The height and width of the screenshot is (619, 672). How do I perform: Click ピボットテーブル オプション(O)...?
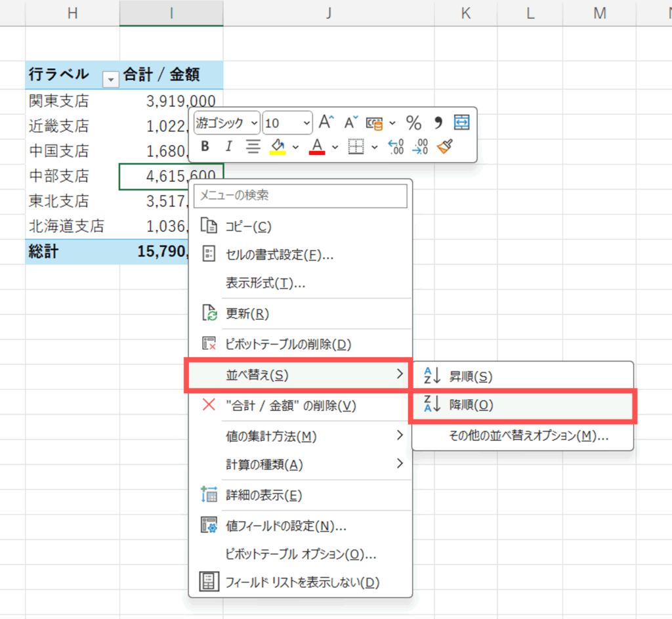pos(300,554)
